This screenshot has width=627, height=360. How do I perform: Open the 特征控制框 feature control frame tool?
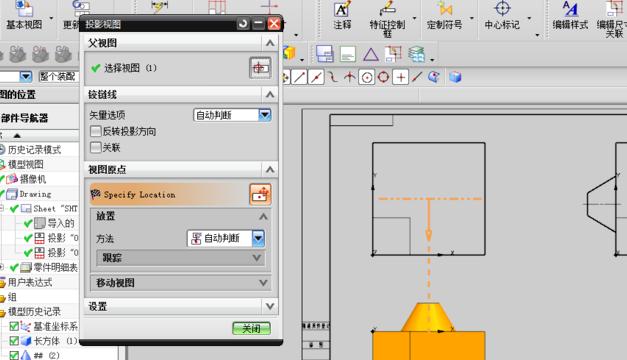tap(387, 18)
